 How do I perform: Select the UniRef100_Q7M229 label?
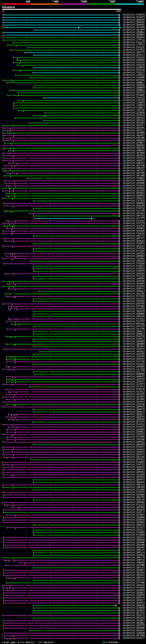134,115
